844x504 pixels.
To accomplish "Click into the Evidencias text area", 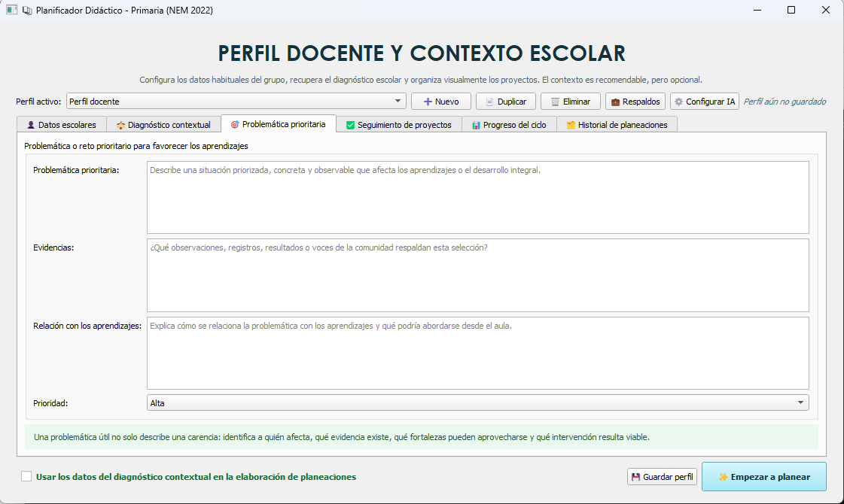I will click(x=477, y=275).
